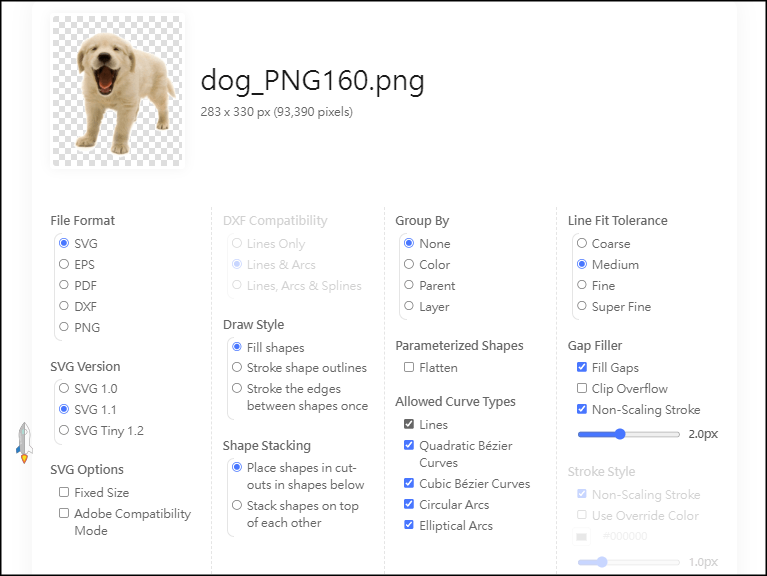Click the dog image thumbnail
The height and width of the screenshot is (576, 767).
pyautogui.click(x=118, y=90)
